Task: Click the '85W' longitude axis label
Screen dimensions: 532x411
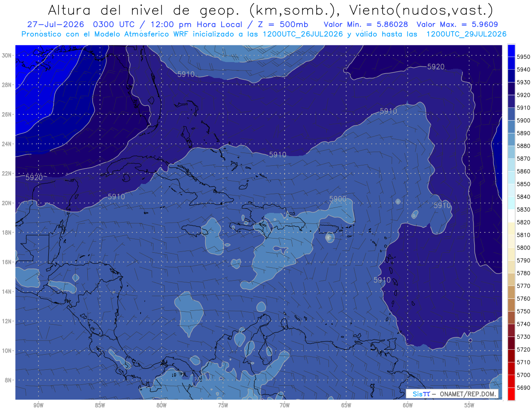Action: 100,405
